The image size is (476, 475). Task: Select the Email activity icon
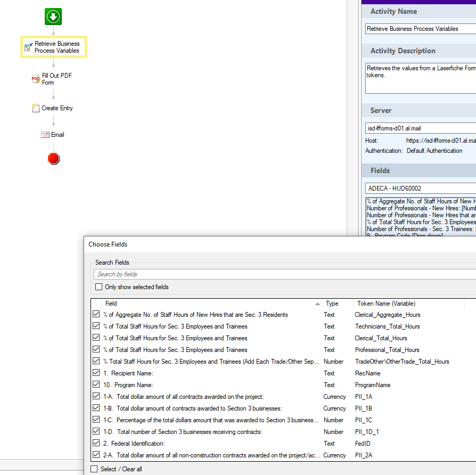[x=45, y=135]
